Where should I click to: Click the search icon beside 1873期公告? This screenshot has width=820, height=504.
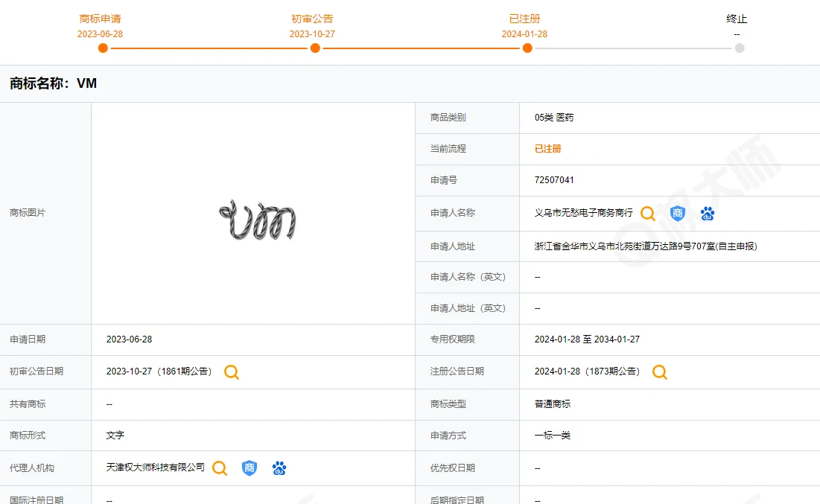click(658, 371)
